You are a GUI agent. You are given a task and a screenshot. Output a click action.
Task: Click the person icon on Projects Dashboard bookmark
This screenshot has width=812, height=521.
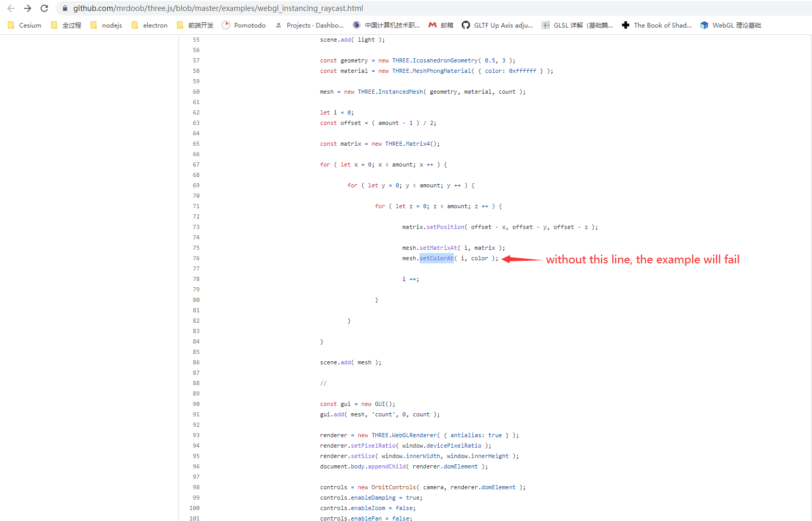278,24
